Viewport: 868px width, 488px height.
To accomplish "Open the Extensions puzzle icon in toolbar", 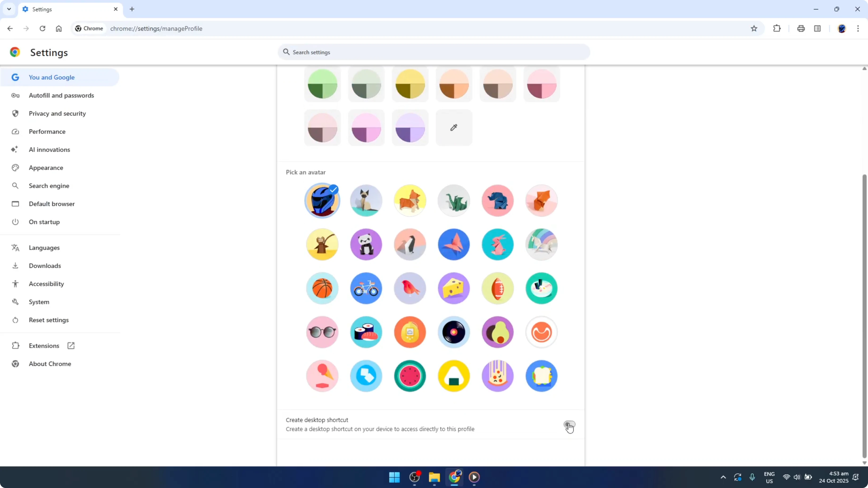I will tap(777, 28).
